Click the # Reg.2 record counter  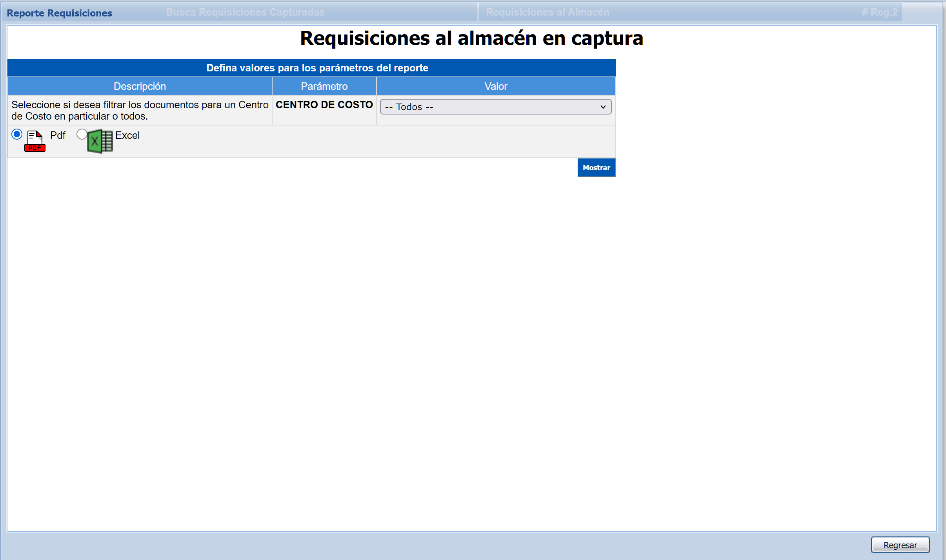[879, 13]
